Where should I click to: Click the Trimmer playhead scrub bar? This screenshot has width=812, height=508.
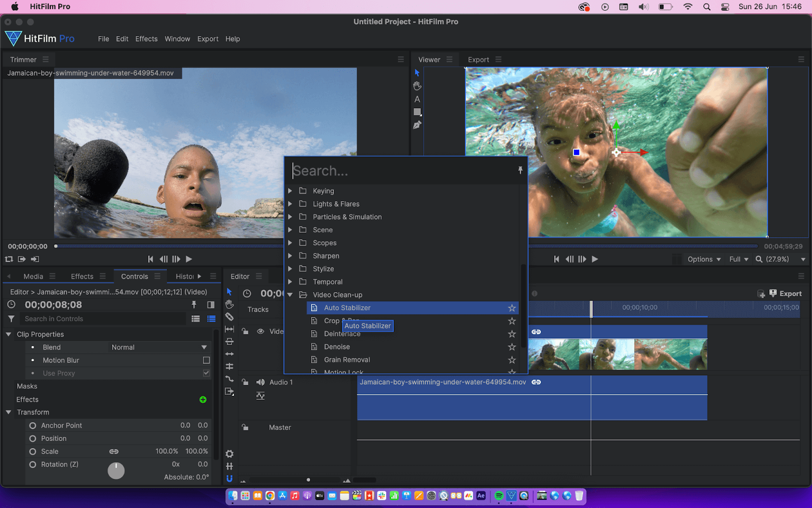169,246
